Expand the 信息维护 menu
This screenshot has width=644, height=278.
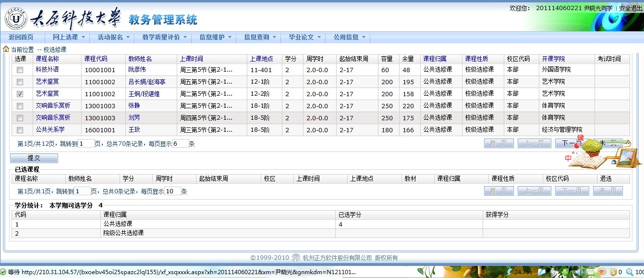point(214,37)
